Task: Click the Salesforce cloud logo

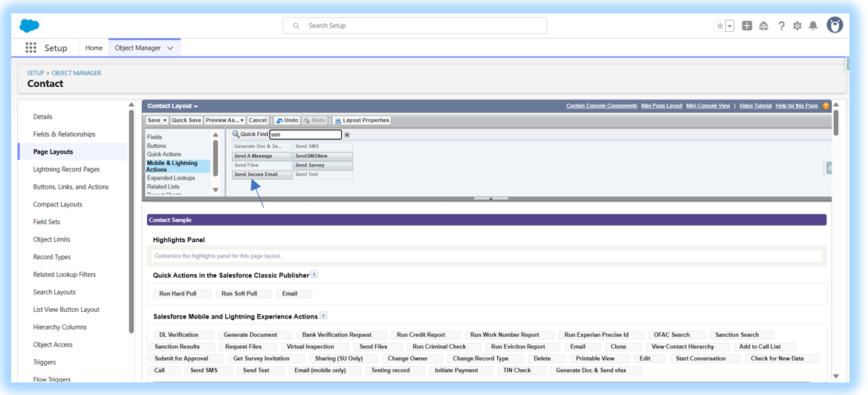Action: pyautogui.click(x=29, y=25)
